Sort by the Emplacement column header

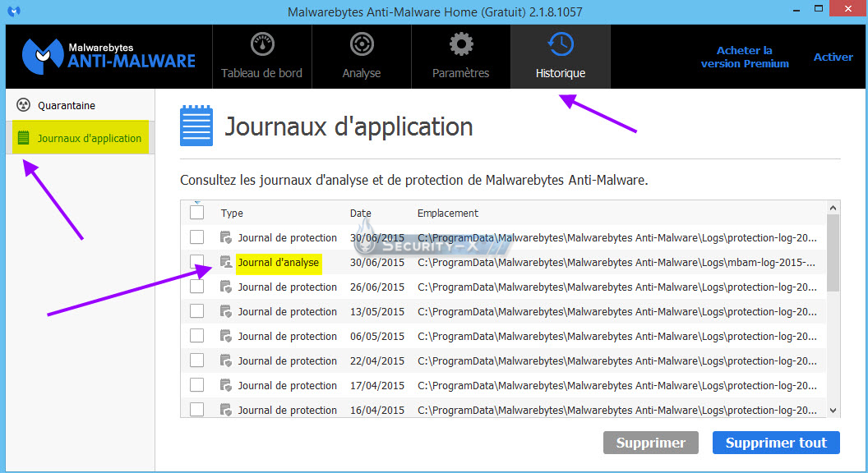(x=447, y=213)
